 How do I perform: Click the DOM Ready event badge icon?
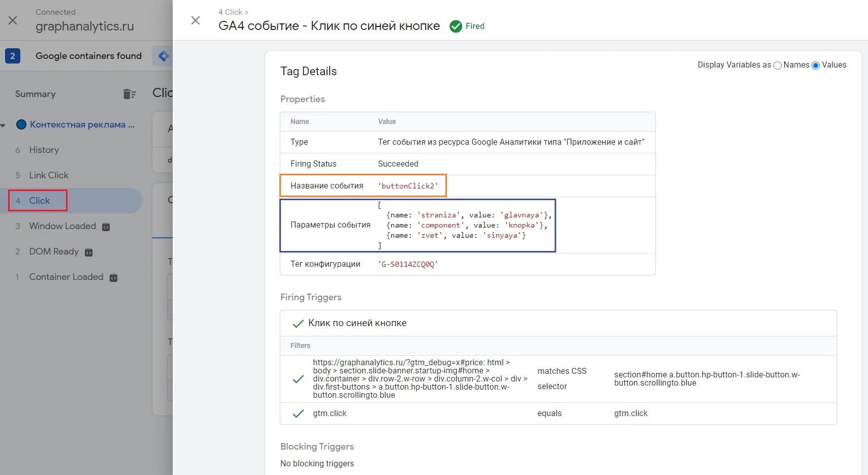click(89, 252)
